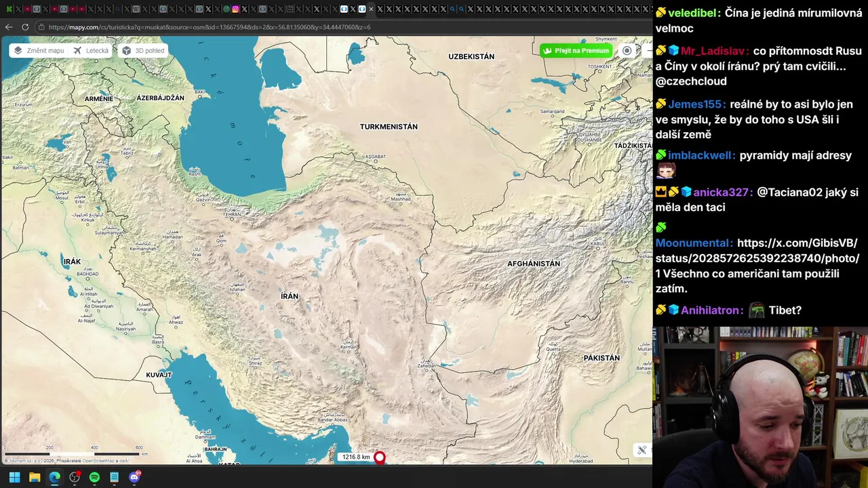Click the KUVAJT country label
This screenshot has width=868, height=488.
pyautogui.click(x=159, y=375)
